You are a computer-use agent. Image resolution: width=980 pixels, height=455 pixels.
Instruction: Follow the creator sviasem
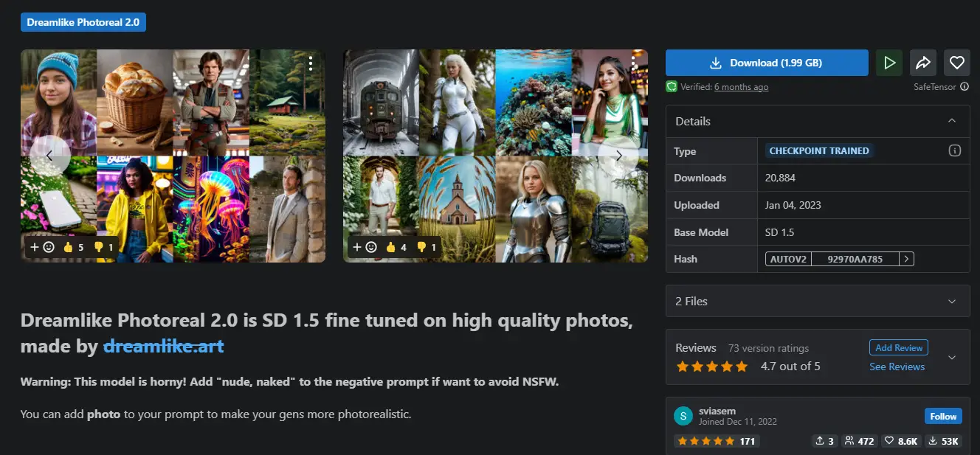click(x=942, y=416)
